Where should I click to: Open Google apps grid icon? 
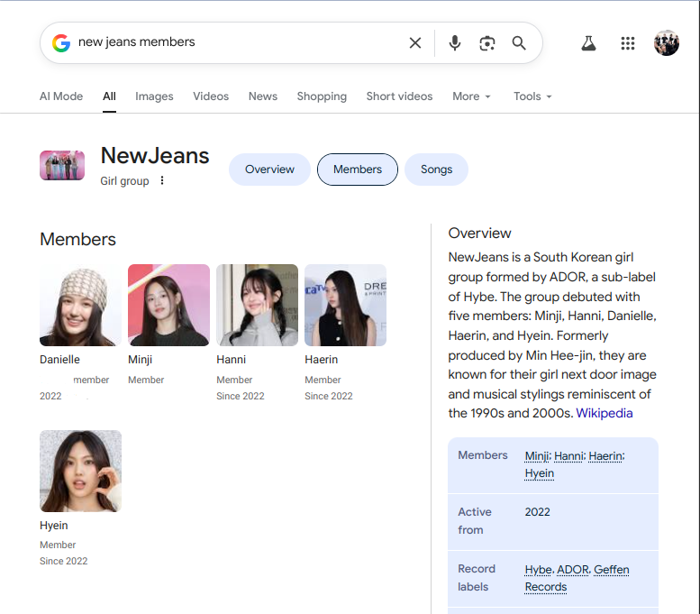click(628, 43)
